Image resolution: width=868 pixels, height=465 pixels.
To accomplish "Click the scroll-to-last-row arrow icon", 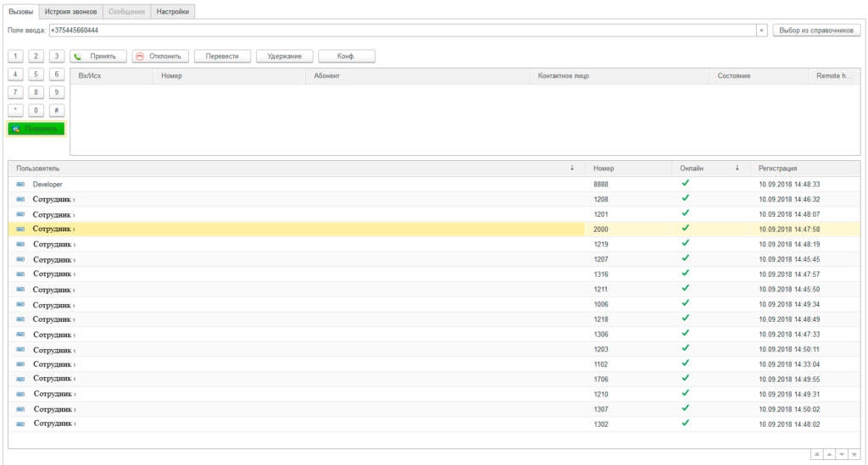I will click(x=853, y=454).
